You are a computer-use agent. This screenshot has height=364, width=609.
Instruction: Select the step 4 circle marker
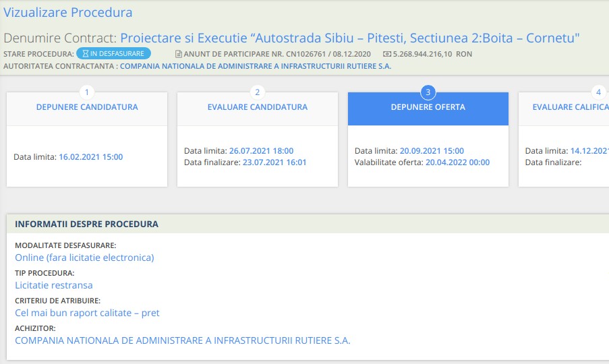pyautogui.click(x=598, y=92)
